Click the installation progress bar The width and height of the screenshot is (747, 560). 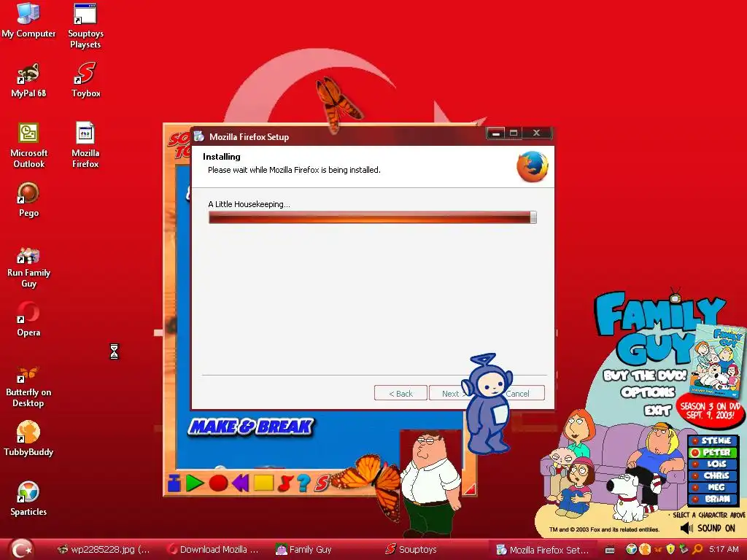click(373, 217)
